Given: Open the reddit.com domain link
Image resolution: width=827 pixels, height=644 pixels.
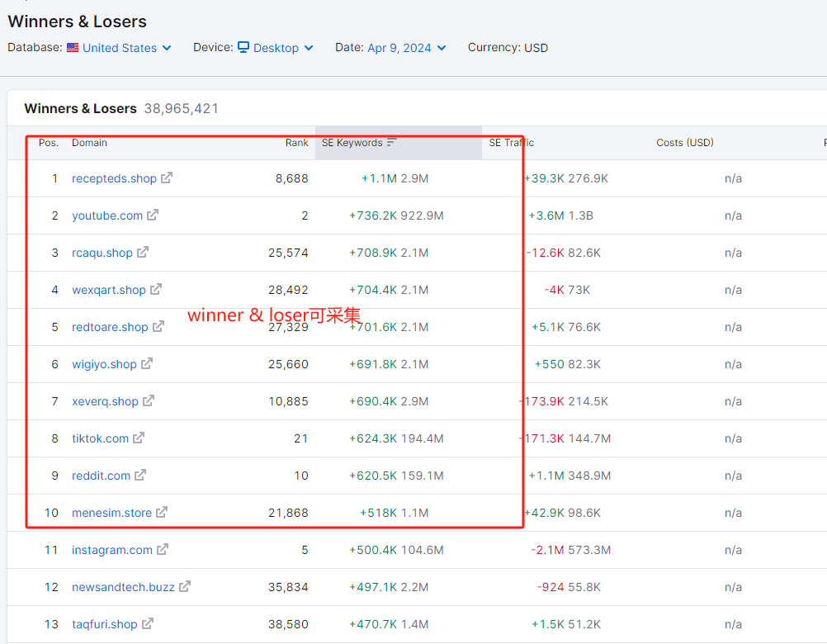Looking at the screenshot, I should (x=101, y=476).
